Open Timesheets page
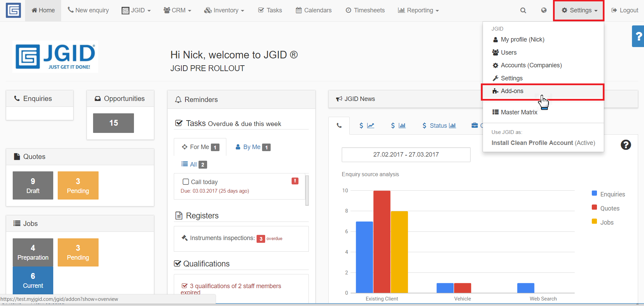The image size is (644, 306). [365, 10]
